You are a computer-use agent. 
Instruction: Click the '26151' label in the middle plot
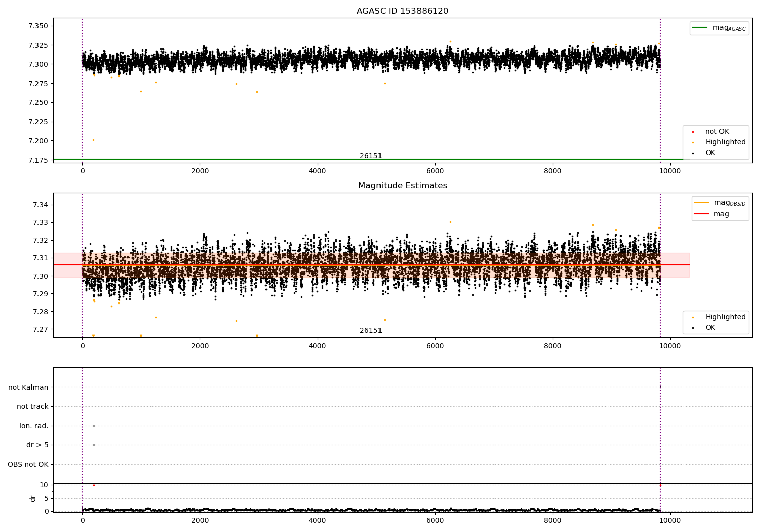pos(371,331)
